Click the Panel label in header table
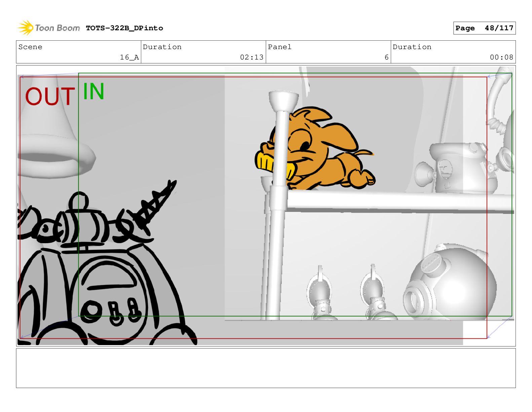The image size is (532, 412). pos(280,47)
